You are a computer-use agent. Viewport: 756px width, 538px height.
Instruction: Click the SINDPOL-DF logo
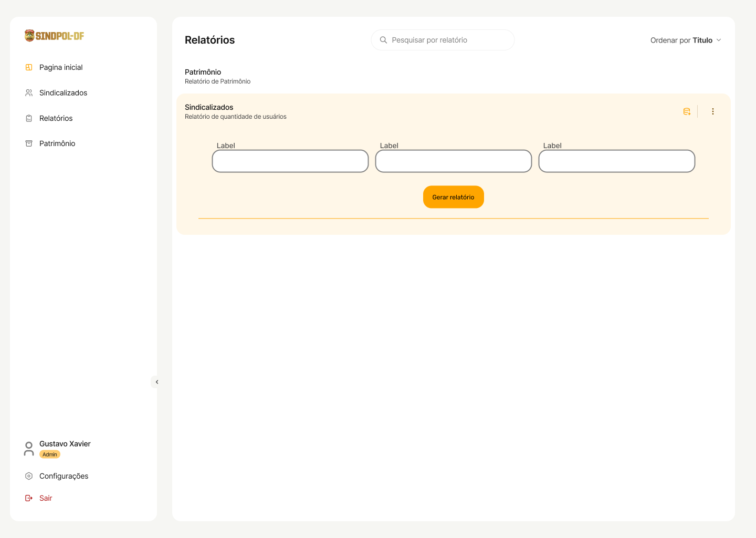pyautogui.click(x=55, y=36)
